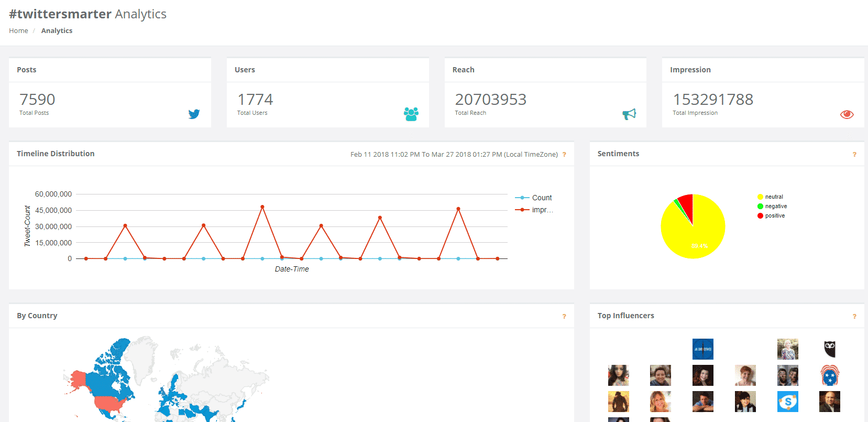Open the elderly woman in floral top avatar
Screen dimensions: 868x422
click(x=787, y=349)
